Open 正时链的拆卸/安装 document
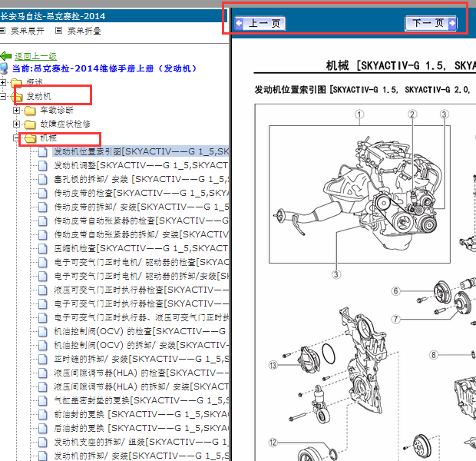Viewport: 476px width, 461px height. [141, 359]
